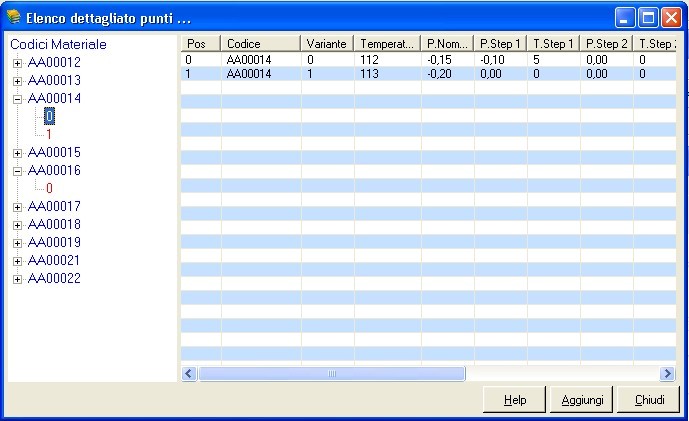Expand the AA00022 tree node
Image resolution: width=689 pixels, height=421 pixels.
(17, 279)
